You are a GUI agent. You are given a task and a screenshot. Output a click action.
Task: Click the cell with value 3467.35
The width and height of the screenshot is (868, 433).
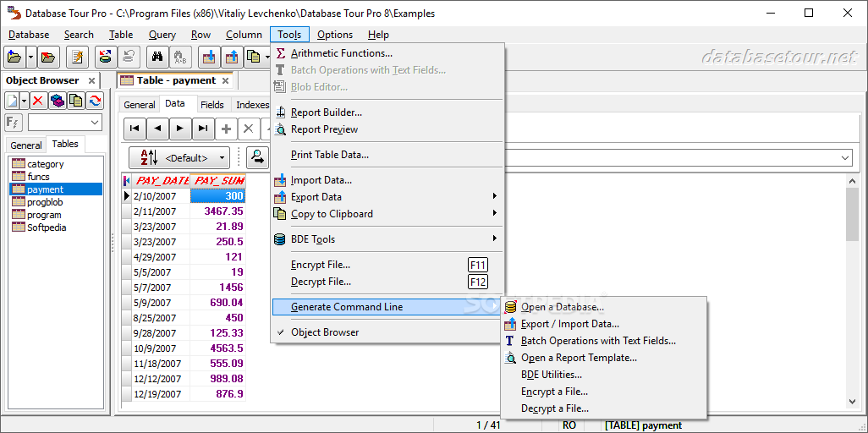[218, 211]
